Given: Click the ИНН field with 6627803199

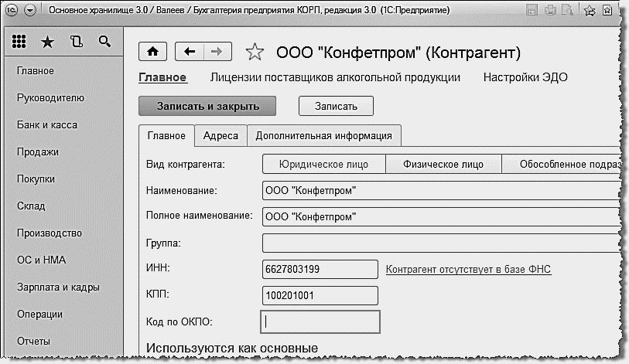Looking at the screenshot, I should tap(320, 269).
